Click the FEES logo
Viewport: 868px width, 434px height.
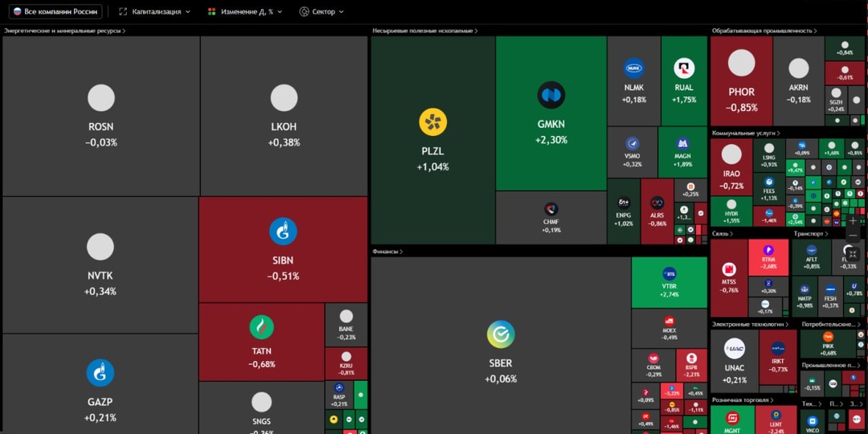click(x=769, y=182)
